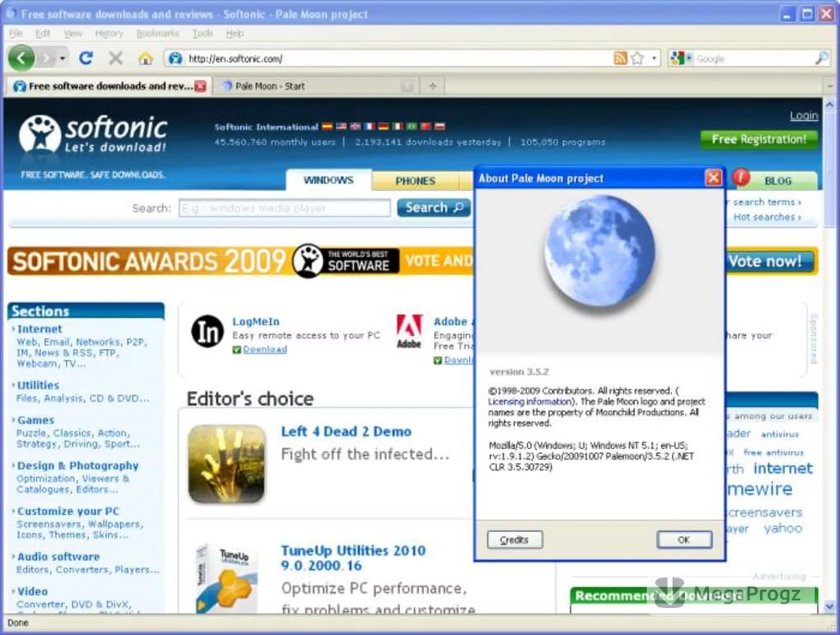Click the Forward navigation arrow

(46, 58)
